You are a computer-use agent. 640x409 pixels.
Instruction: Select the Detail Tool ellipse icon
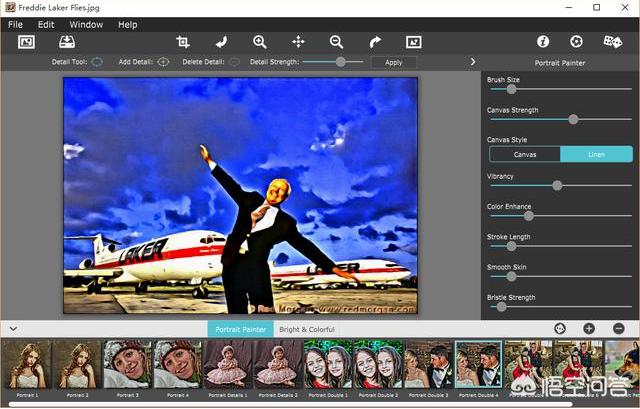pyautogui.click(x=97, y=62)
